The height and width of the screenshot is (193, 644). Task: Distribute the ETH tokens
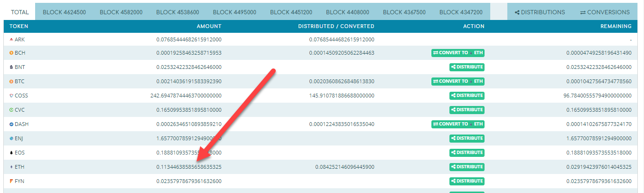(x=467, y=167)
